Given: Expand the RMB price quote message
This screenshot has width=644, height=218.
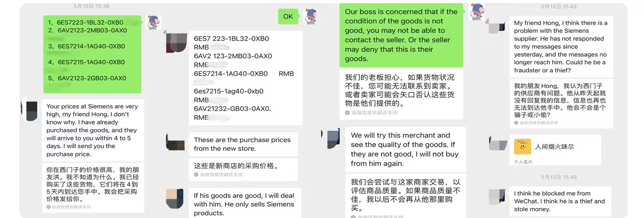Looking at the screenshot, I should [246, 77].
